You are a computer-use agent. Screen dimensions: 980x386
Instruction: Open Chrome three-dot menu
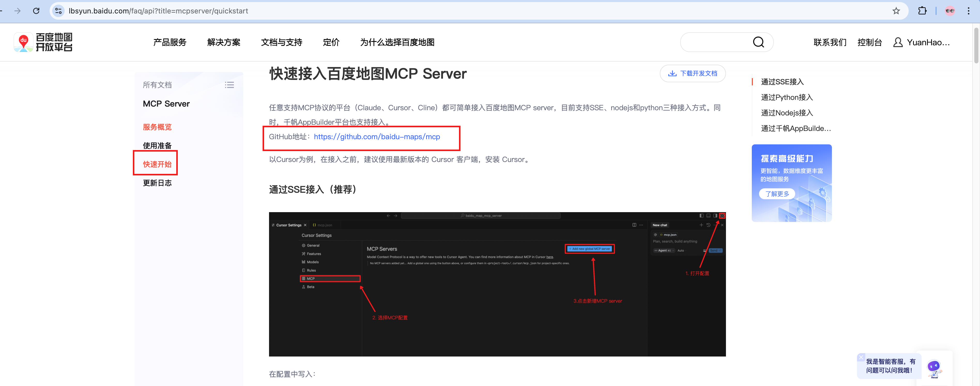point(968,11)
